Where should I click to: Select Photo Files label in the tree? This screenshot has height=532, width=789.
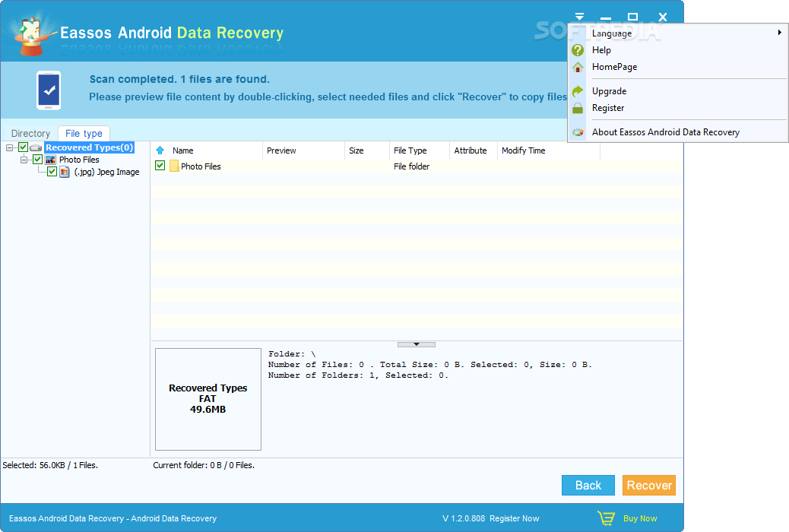tap(79, 160)
